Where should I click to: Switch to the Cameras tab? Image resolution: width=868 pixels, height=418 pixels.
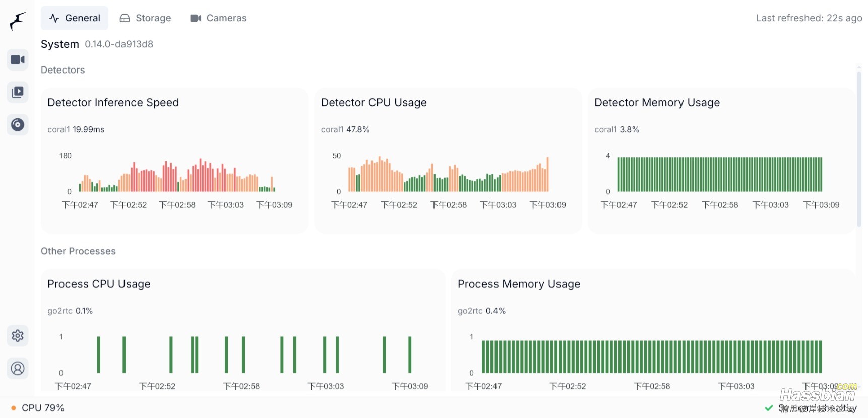pyautogui.click(x=218, y=18)
